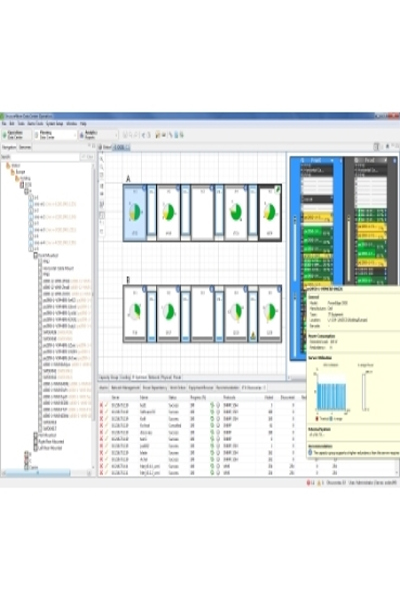400x600 pixels.
Task: Open the Network Management tab in bottom panel
Action: [x=125, y=388]
